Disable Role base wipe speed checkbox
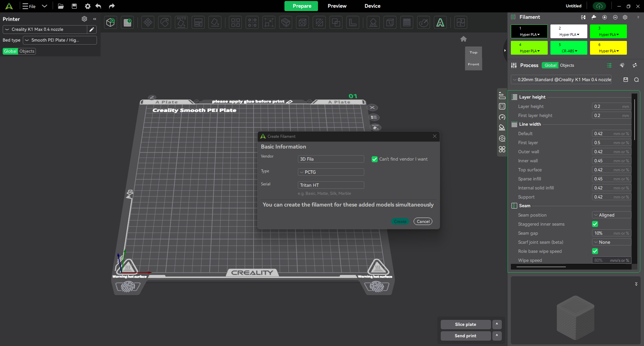This screenshot has height=346, width=644. coord(595,251)
